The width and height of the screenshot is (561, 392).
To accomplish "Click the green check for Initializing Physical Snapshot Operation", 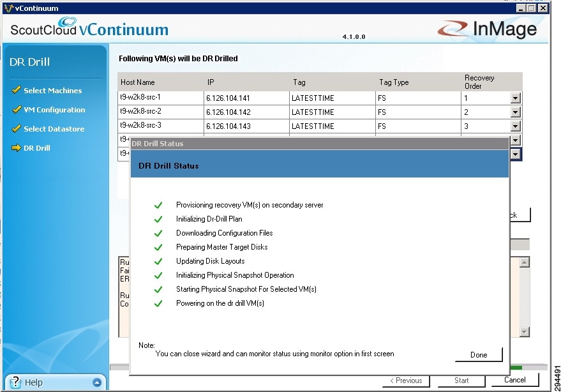I will pos(158,275).
